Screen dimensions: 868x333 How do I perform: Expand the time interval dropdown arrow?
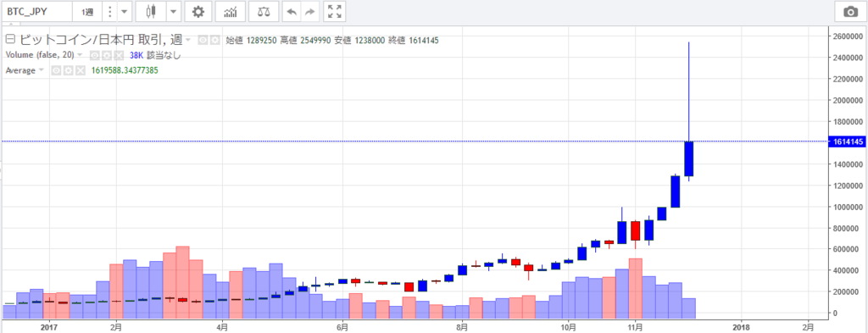tap(124, 11)
